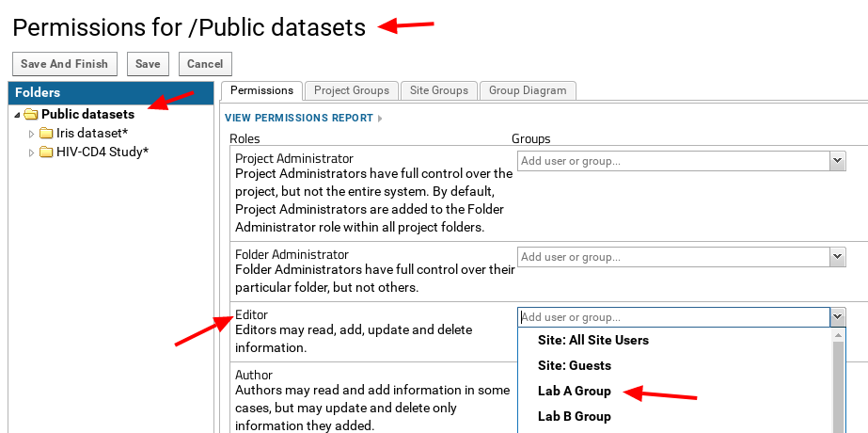Toggle the Editor group dropdown arrow
This screenshot has height=433, width=868.
838,317
